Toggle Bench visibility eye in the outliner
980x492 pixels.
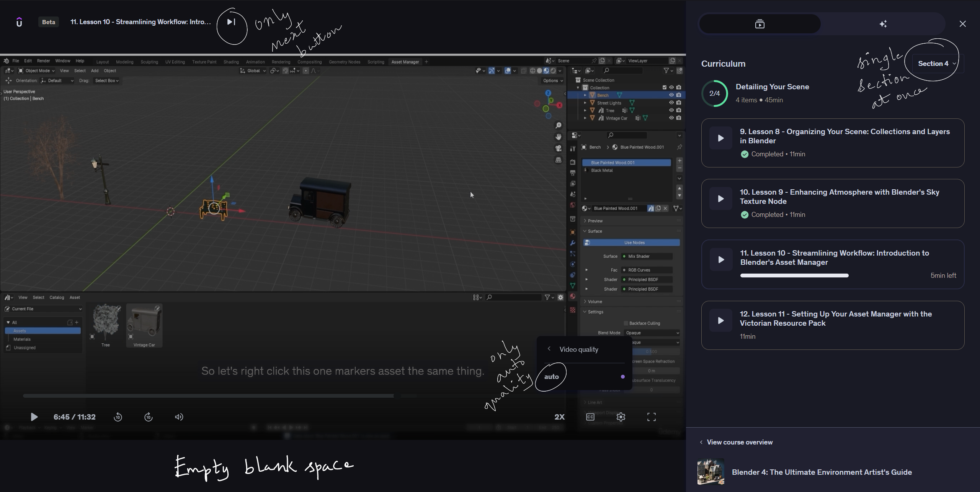click(x=671, y=95)
